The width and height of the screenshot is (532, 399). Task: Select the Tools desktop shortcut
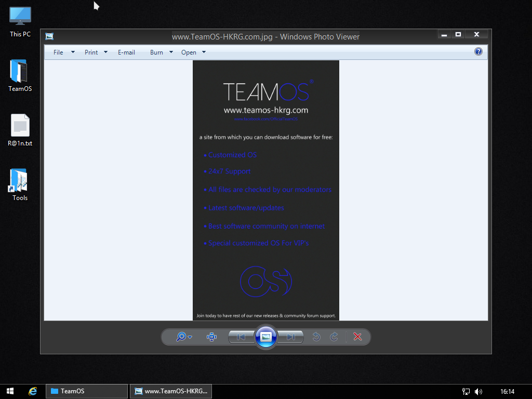pos(20,184)
